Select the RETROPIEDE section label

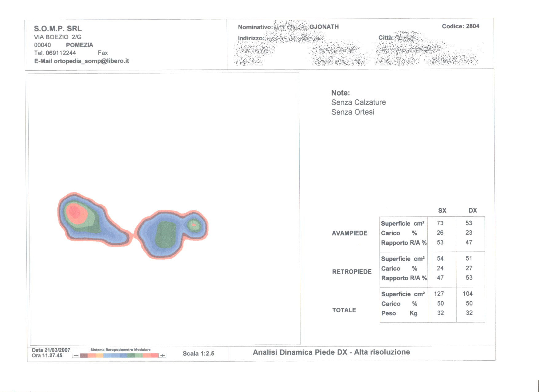352,272
